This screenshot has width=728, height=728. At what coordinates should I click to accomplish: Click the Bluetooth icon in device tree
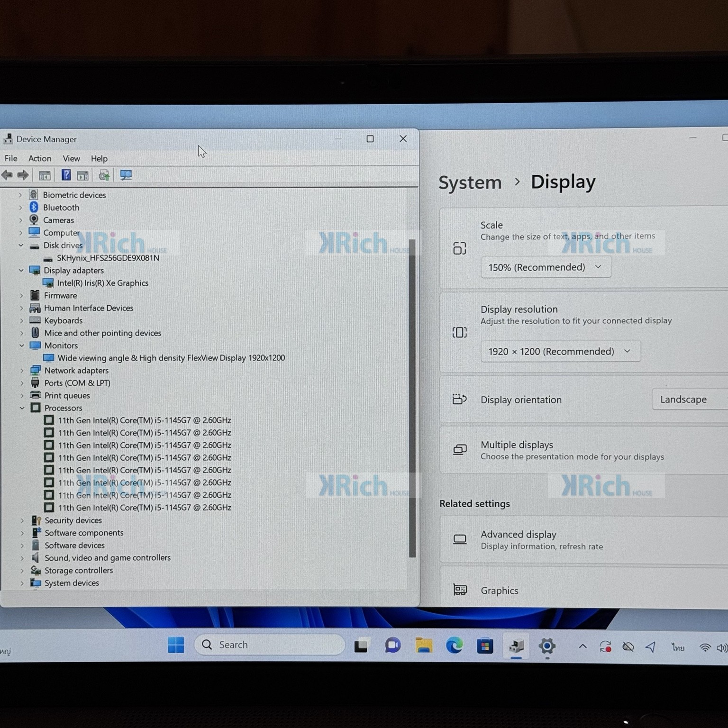point(34,207)
